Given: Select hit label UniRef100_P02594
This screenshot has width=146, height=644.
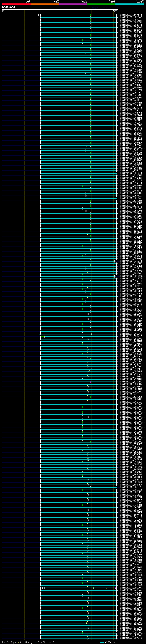Looking at the screenshot, I should [x=131, y=497].
